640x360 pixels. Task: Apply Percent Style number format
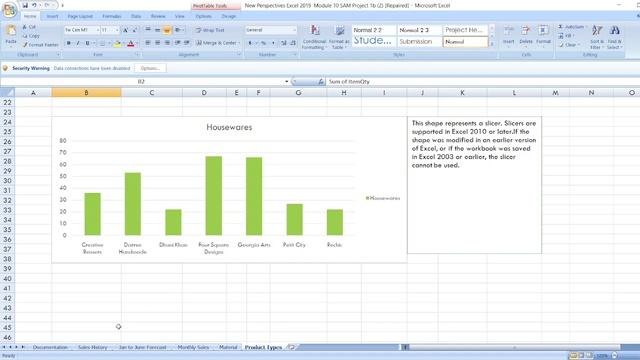tap(263, 43)
